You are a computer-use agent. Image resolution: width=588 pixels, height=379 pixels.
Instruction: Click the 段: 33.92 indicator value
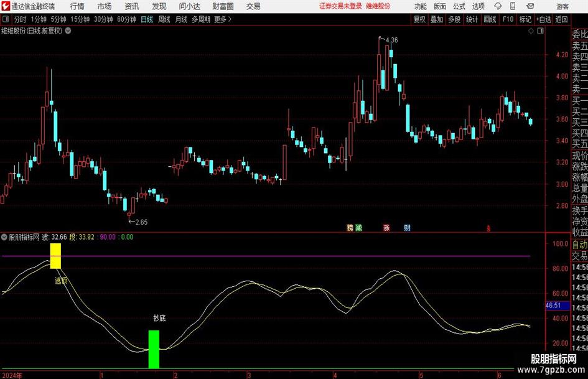coord(82,236)
